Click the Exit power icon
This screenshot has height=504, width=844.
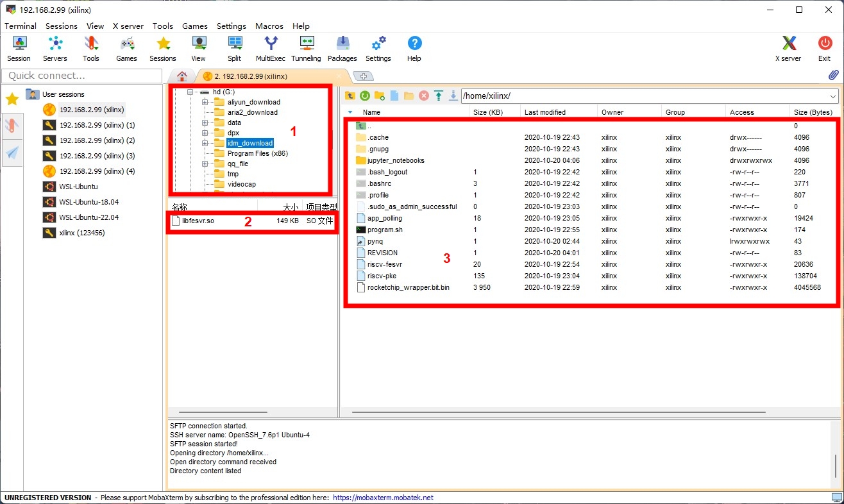tap(825, 49)
